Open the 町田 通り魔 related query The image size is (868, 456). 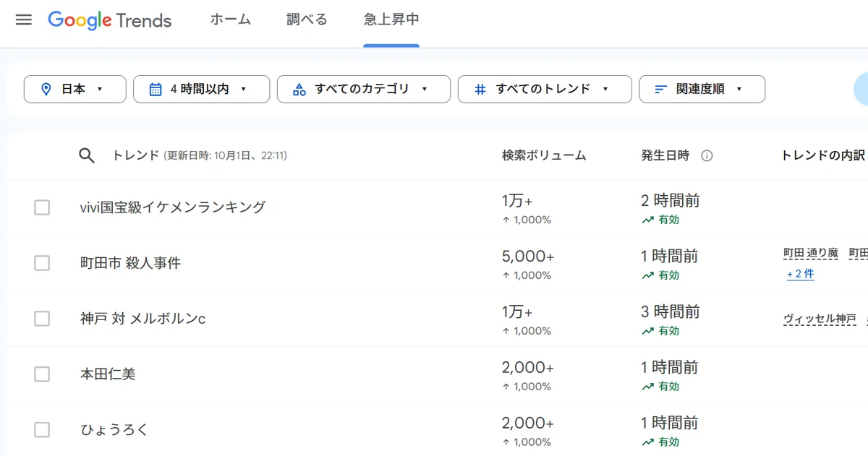[811, 254]
